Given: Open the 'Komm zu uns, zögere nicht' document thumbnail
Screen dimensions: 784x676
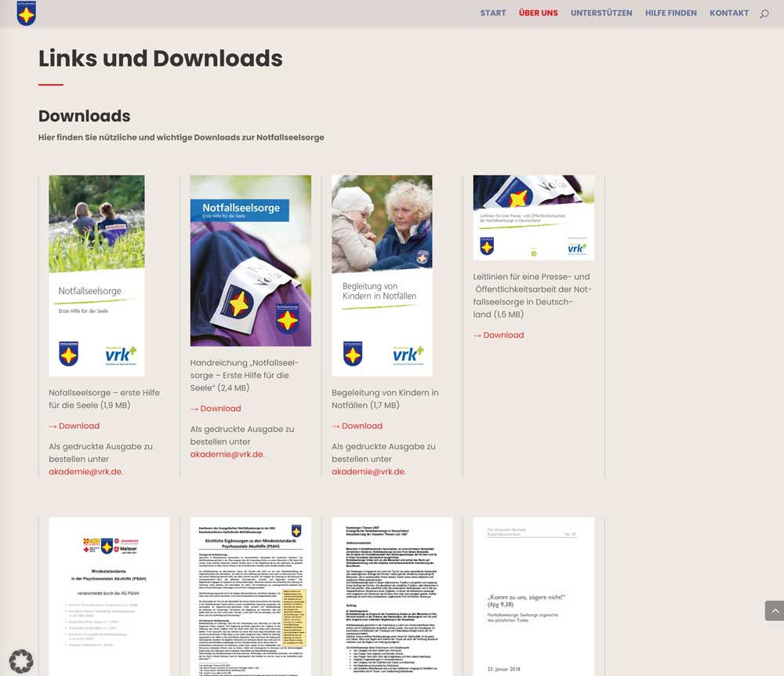Looking at the screenshot, I should [x=533, y=594].
